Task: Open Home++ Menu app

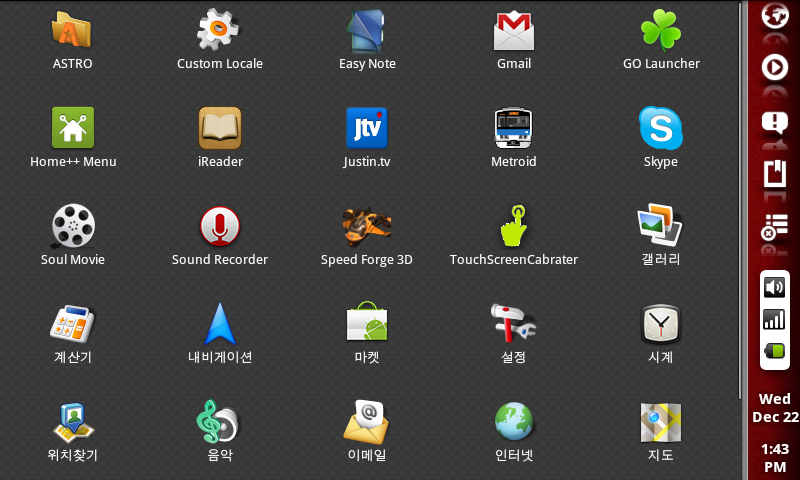Action: click(73, 128)
